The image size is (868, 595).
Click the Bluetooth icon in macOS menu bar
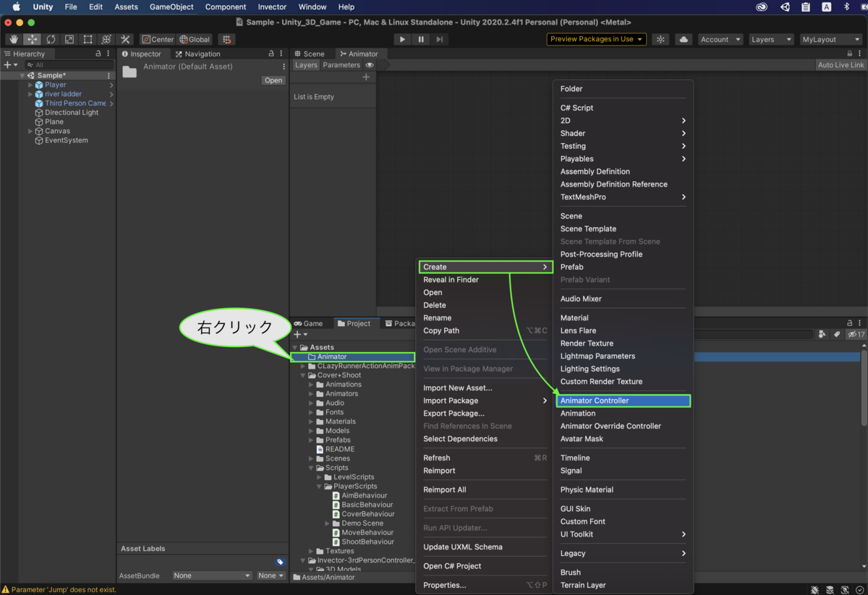point(848,7)
